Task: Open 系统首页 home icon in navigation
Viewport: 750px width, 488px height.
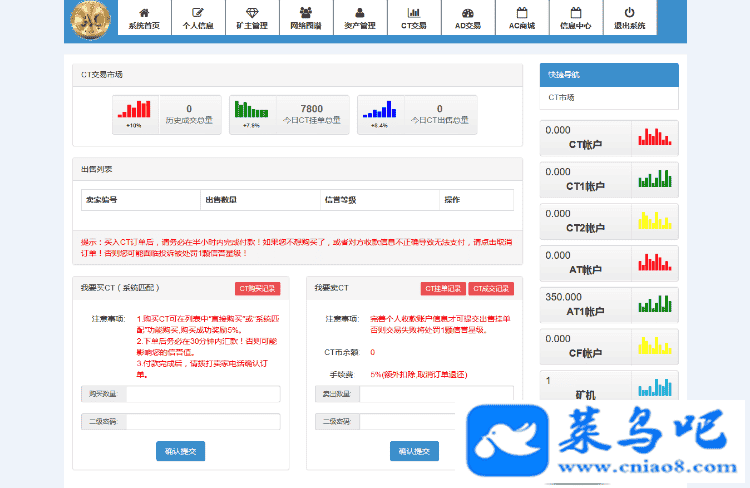Action: (143, 12)
